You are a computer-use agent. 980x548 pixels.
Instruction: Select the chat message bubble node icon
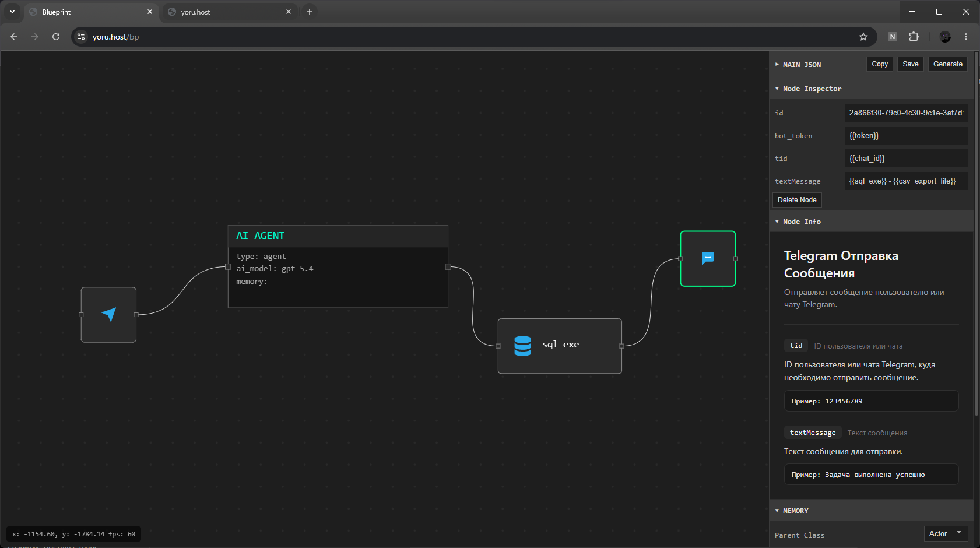pyautogui.click(x=708, y=258)
